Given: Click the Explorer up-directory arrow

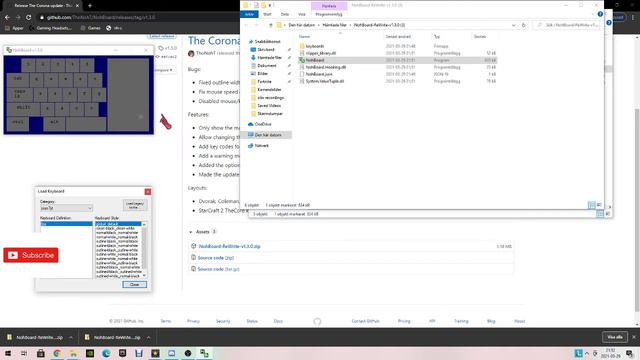Looking at the screenshot, I should tap(271, 25).
